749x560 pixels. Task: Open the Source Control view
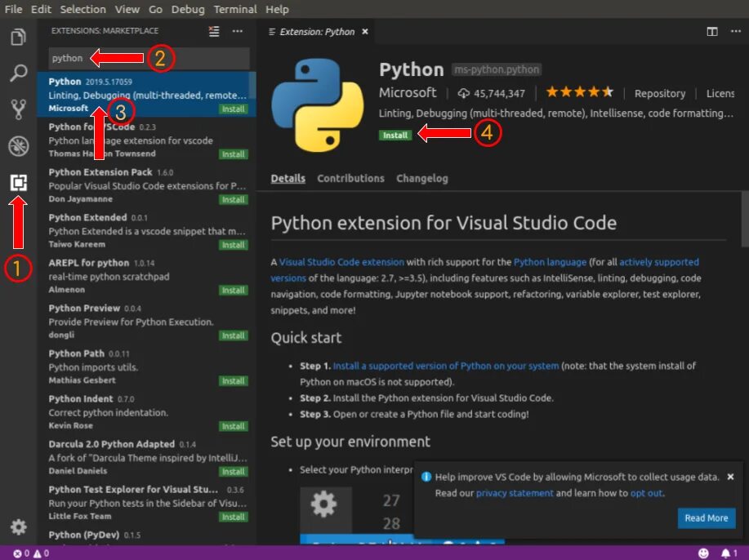pos(18,109)
